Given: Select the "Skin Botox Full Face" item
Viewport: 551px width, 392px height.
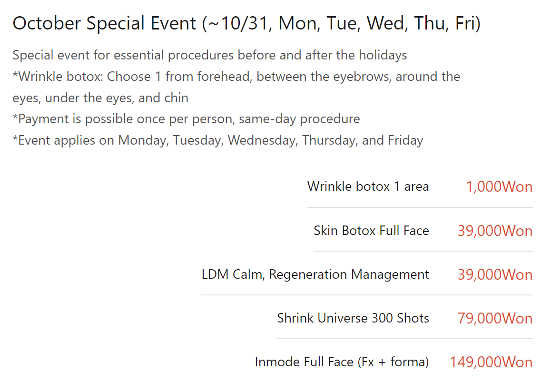Looking at the screenshot, I should point(371,231).
